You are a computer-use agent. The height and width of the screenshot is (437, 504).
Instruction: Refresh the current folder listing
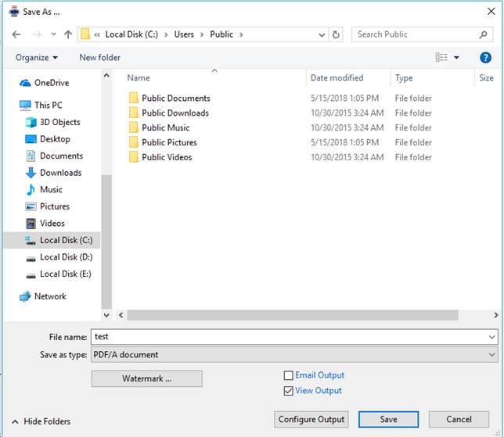coord(337,34)
